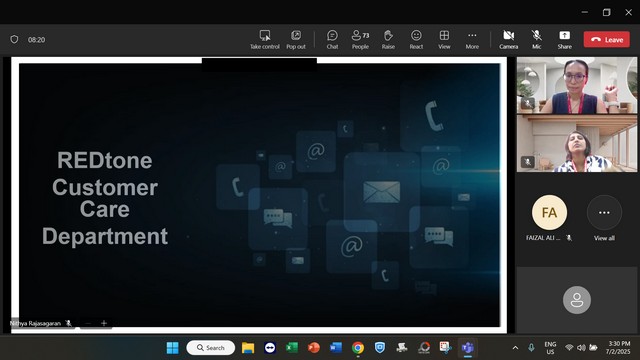
Task: Show the People participants list
Action: (x=360, y=40)
